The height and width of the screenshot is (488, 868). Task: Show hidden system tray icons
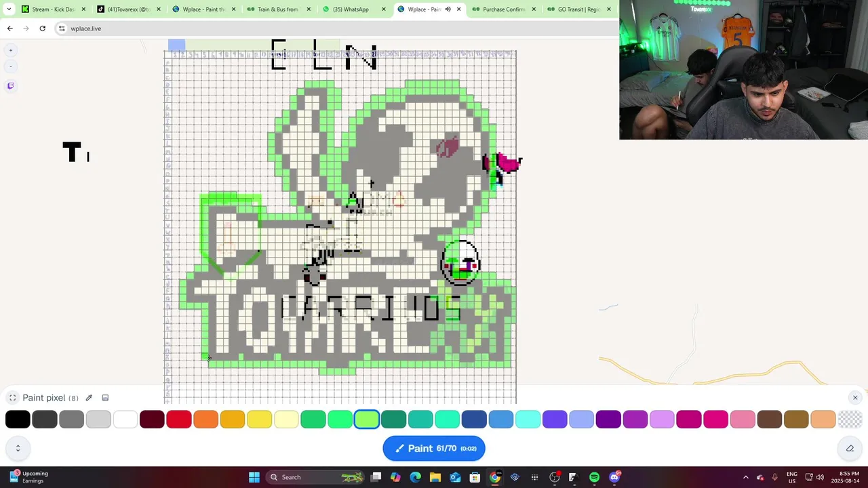745,477
